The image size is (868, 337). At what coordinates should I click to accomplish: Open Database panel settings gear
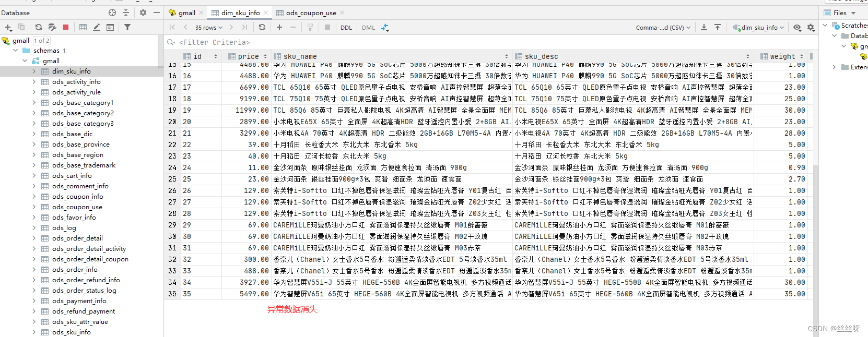[143, 13]
